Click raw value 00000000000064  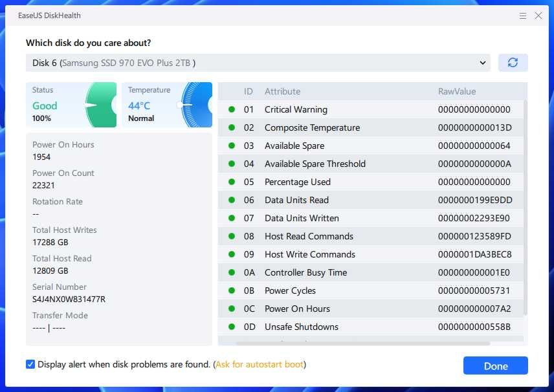(x=474, y=146)
